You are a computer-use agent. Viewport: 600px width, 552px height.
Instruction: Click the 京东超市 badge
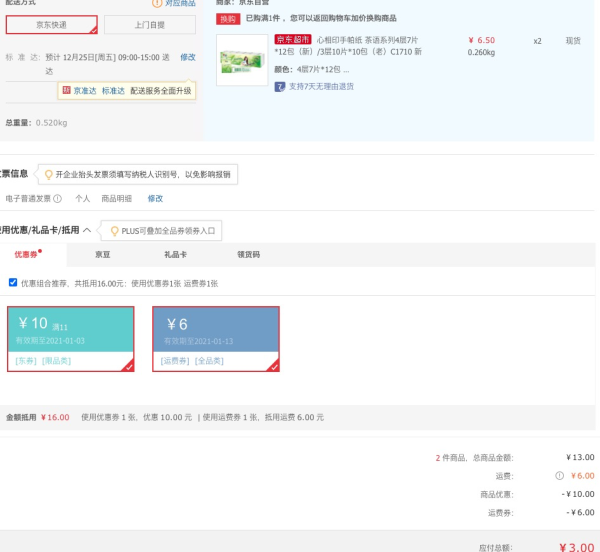click(293, 39)
